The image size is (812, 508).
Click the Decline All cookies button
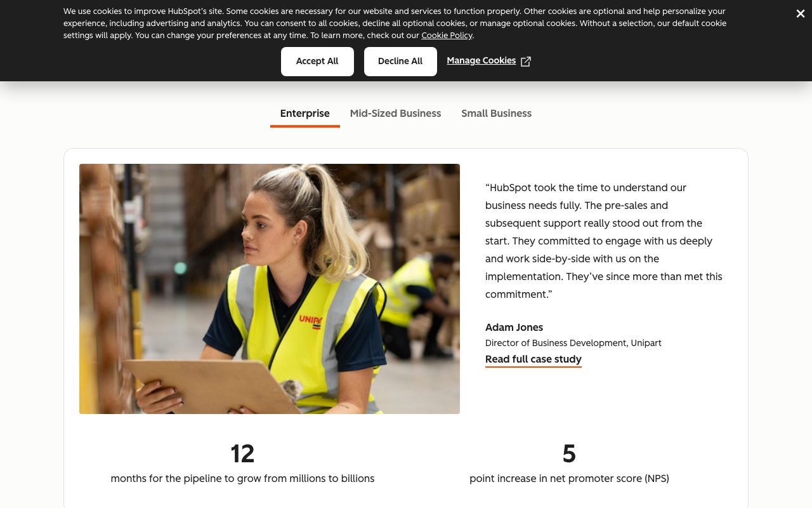pos(400,62)
